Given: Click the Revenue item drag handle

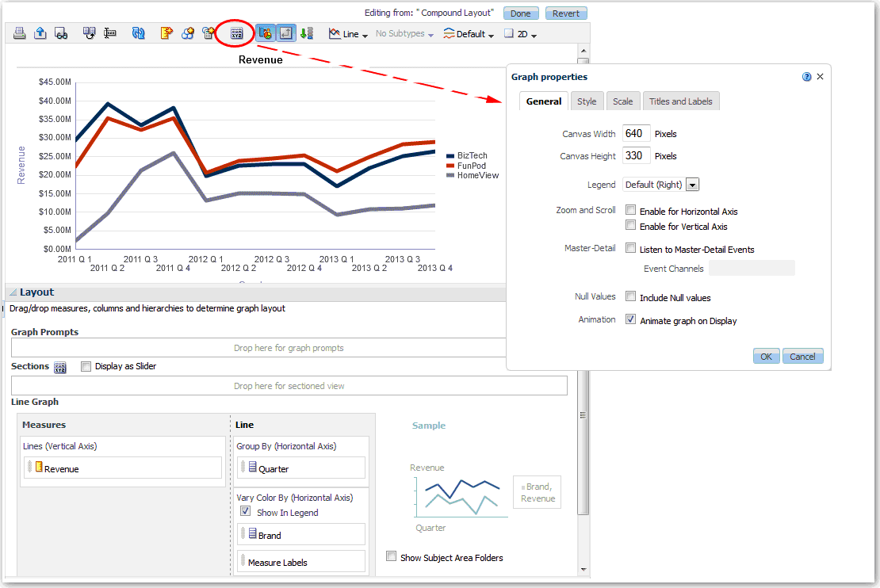Looking at the screenshot, I should click(x=30, y=467).
